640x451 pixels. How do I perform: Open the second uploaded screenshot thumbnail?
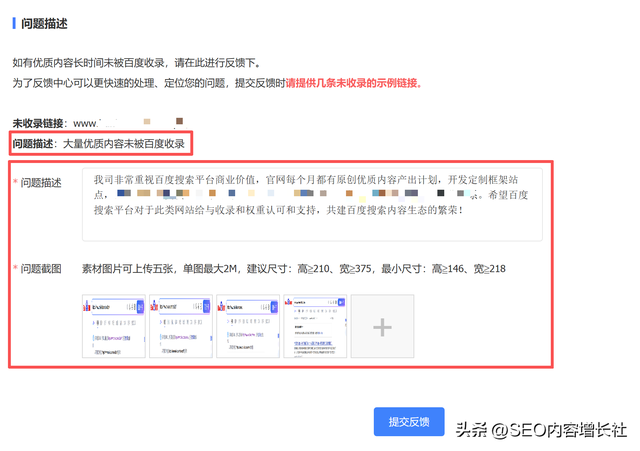coord(181,327)
